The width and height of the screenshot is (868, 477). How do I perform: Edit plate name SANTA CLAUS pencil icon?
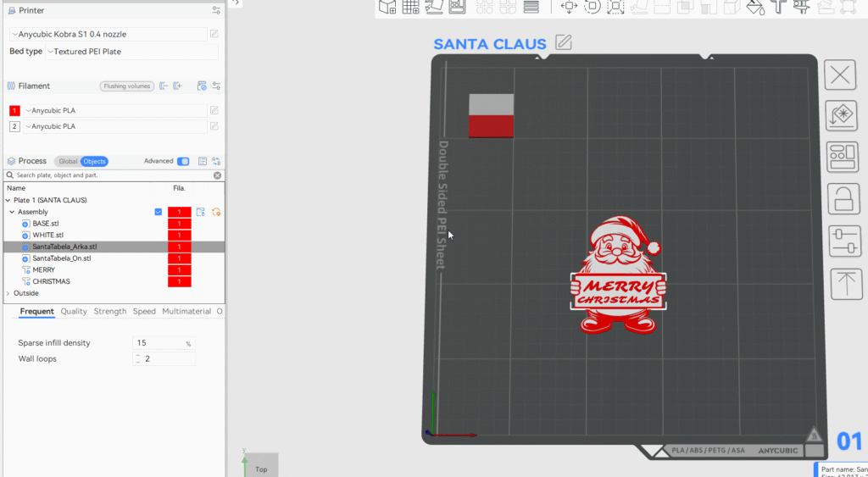click(563, 42)
